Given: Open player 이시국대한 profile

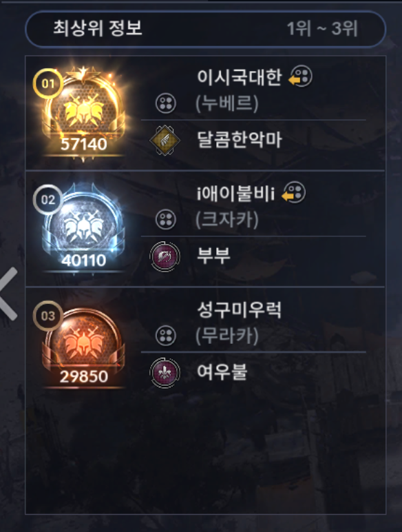Looking at the screenshot, I should pos(240,76).
